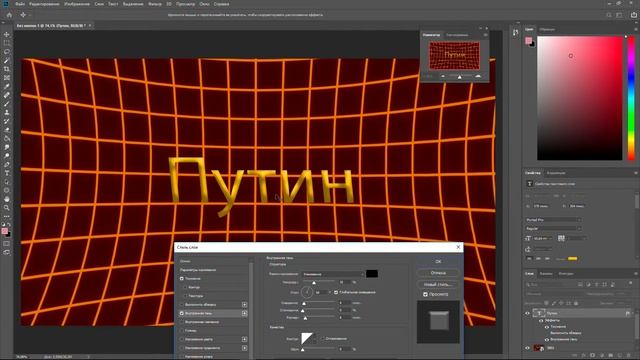Enable the Внутреннее свечение style checkbox
The image size is (640, 360).
coord(182,322)
